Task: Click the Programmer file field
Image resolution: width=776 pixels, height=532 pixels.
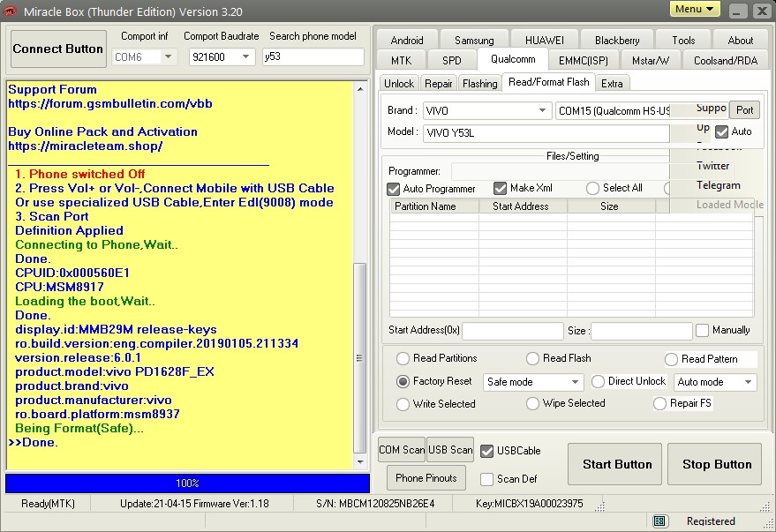Action: [x=560, y=171]
